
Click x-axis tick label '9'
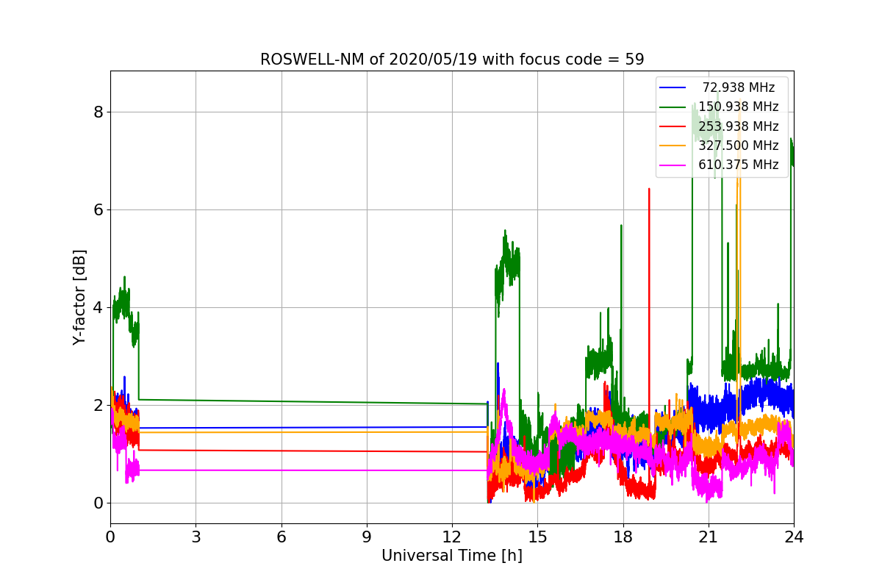(366, 537)
